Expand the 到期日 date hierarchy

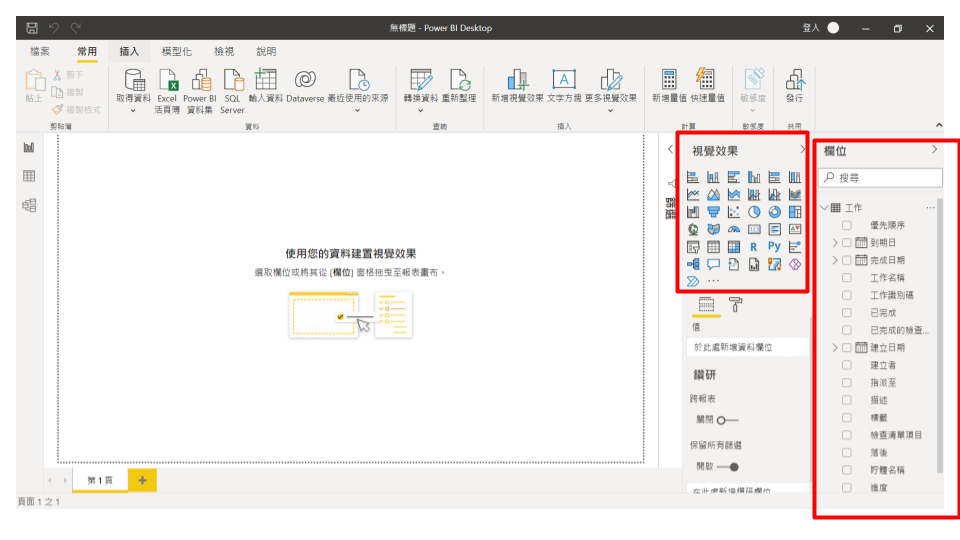coord(834,242)
